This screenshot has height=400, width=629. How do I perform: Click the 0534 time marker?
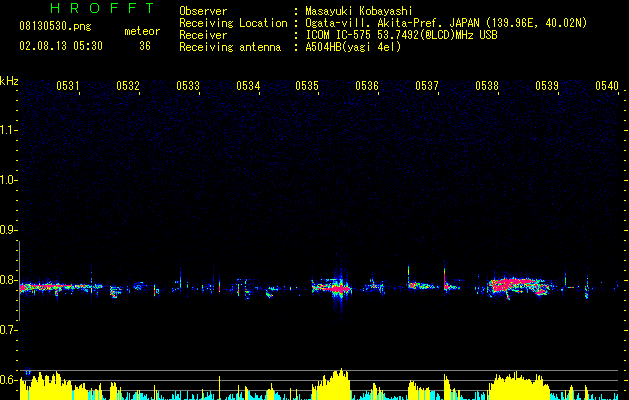[x=248, y=85]
